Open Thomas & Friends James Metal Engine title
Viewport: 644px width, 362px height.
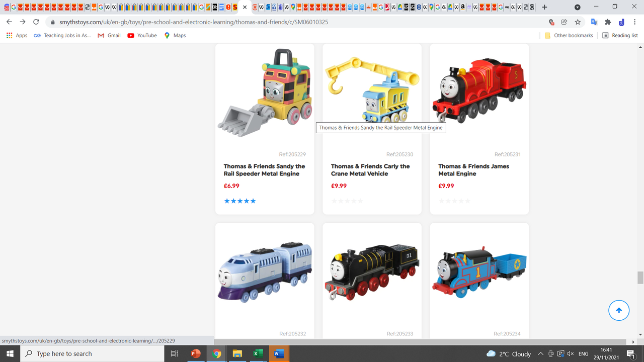coord(473,170)
